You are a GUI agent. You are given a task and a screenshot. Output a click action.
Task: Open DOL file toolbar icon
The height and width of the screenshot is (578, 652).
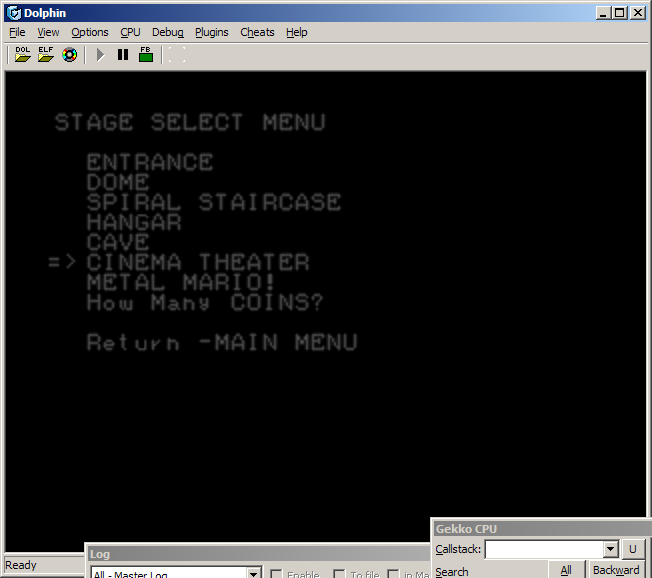[22, 54]
